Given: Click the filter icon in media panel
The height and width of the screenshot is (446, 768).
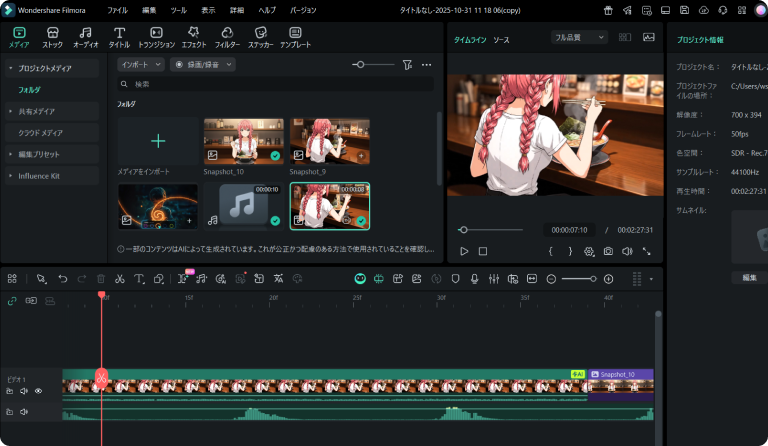Looking at the screenshot, I should point(407,64).
